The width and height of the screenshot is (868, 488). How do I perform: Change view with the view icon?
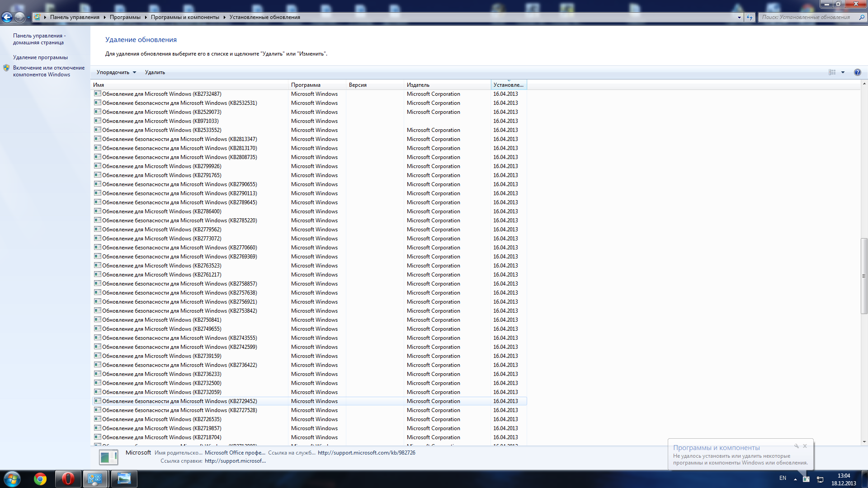[x=832, y=72]
